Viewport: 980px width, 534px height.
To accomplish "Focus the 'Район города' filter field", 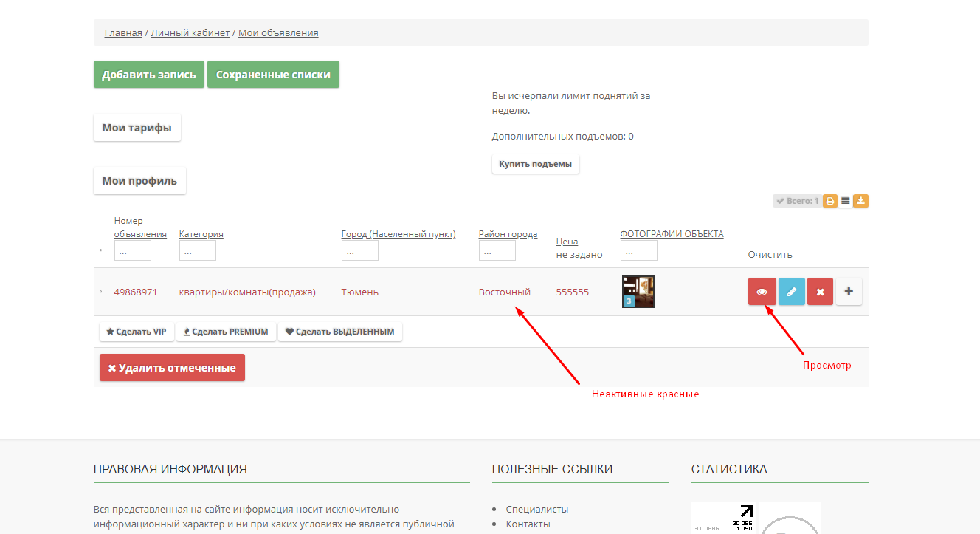I will pyautogui.click(x=497, y=251).
